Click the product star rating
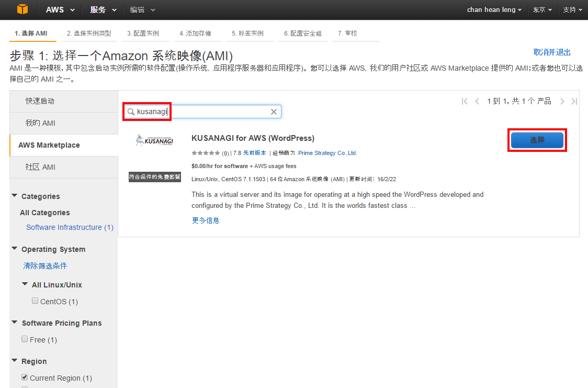 click(206, 153)
